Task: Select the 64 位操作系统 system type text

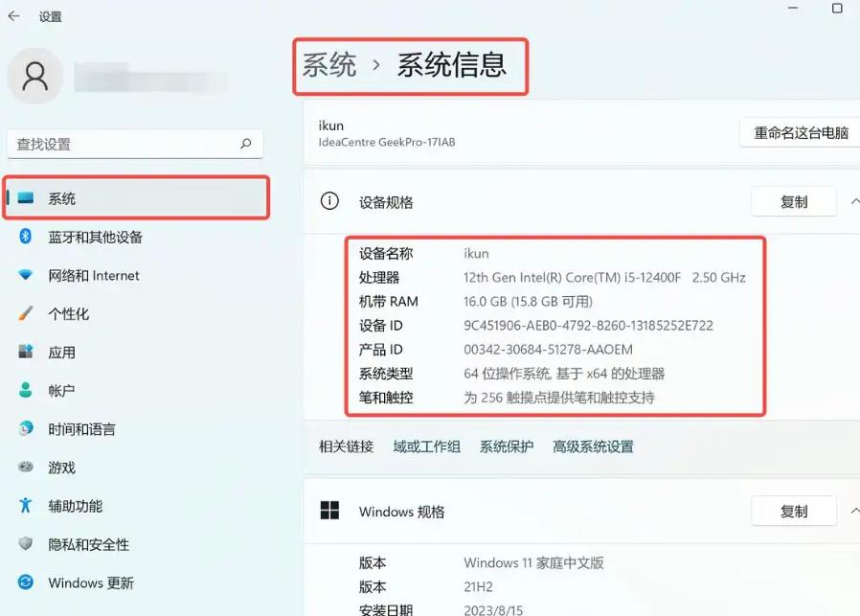Action: [x=564, y=374]
